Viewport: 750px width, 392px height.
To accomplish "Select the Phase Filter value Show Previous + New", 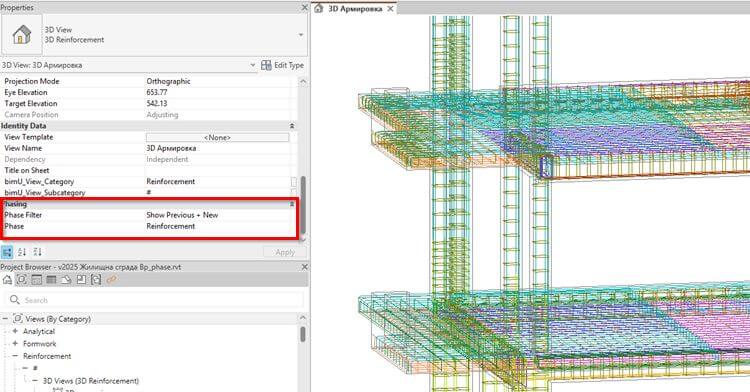I will pyautogui.click(x=218, y=215).
